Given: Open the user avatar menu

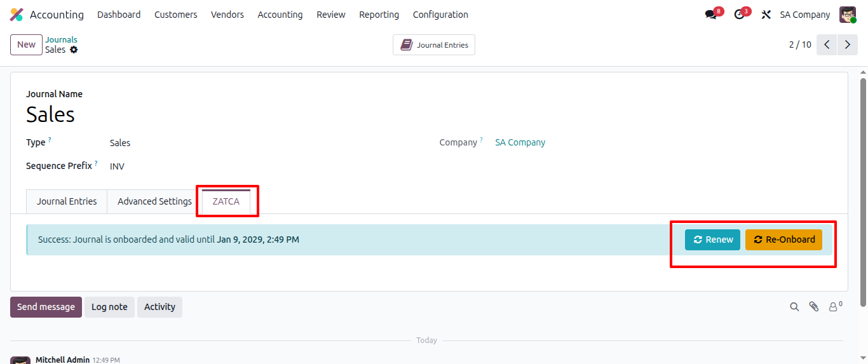Looking at the screenshot, I should 848,15.
